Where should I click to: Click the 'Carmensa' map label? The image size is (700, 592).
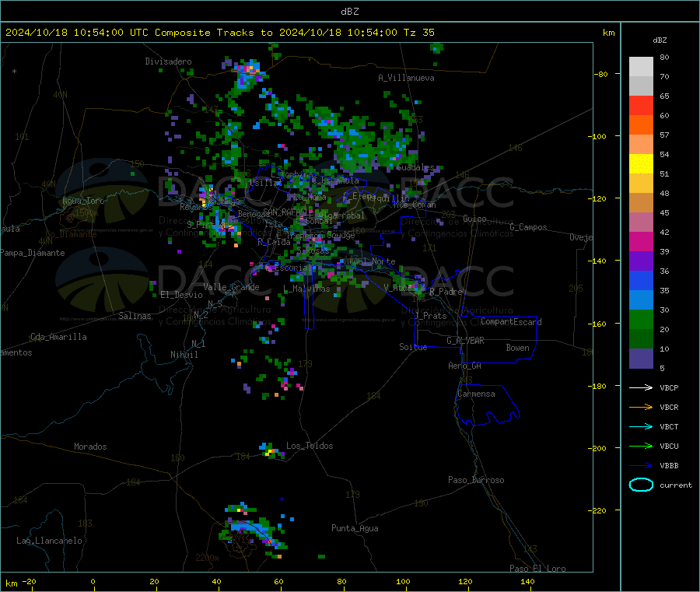(476, 394)
